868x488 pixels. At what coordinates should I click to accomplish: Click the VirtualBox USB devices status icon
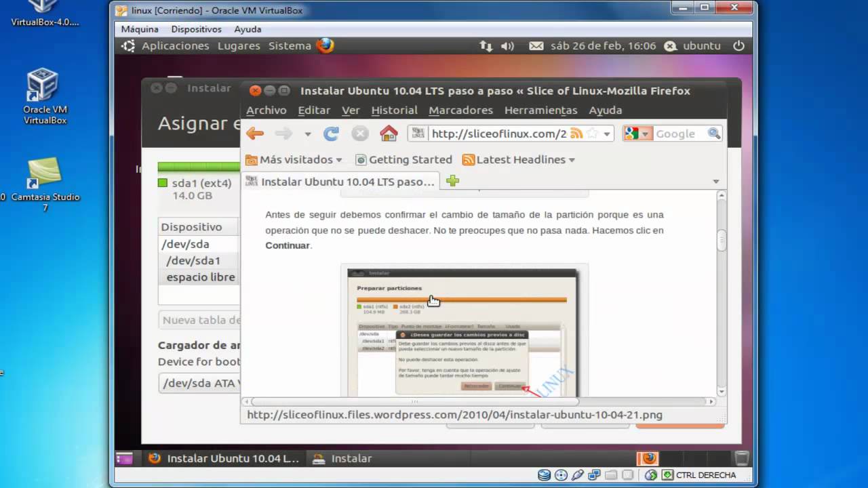pyautogui.click(x=578, y=475)
